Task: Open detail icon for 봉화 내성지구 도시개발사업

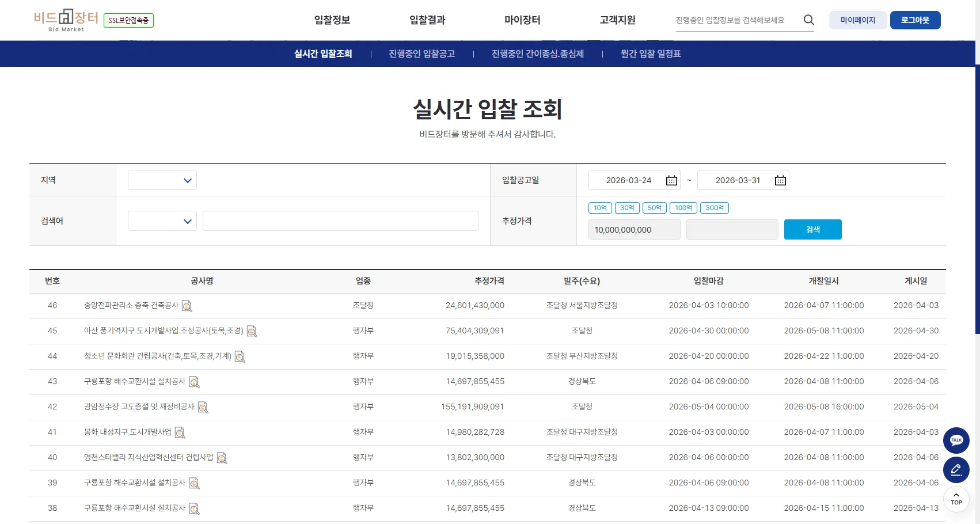Action: coord(180,432)
